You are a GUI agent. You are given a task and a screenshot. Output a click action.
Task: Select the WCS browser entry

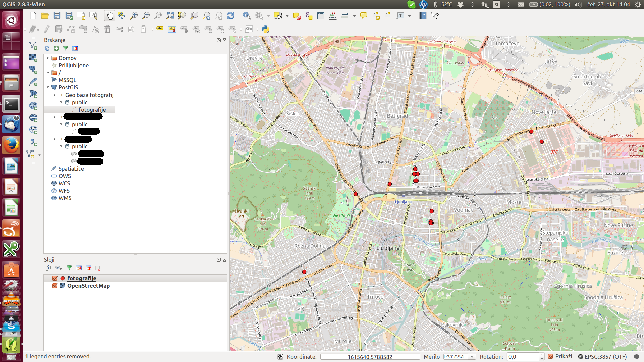click(x=64, y=183)
